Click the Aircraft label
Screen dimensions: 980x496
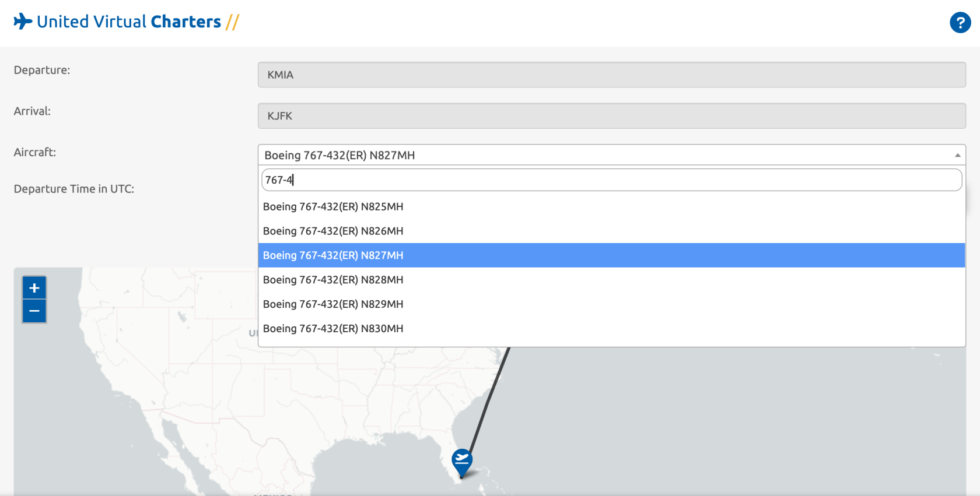pyautogui.click(x=35, y=152)
